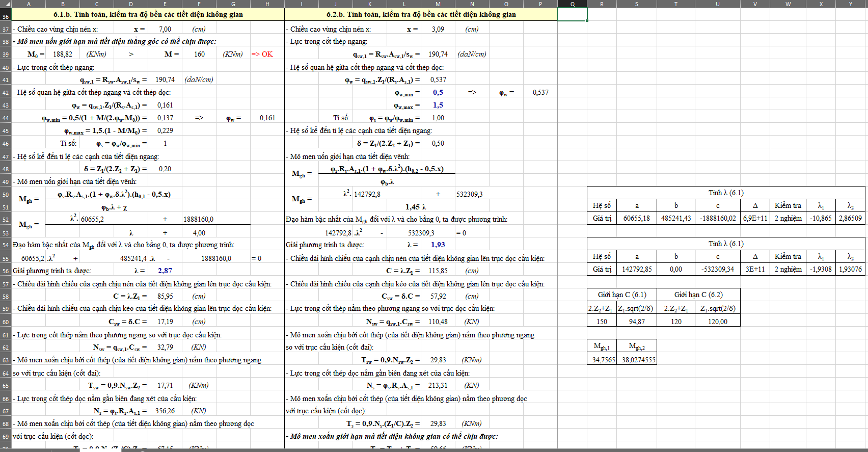This screenshot has height=452, width=868.
Task: Click Ns value 356,26 in row 67
Action: pyautogui.click(x=165, y=411)
